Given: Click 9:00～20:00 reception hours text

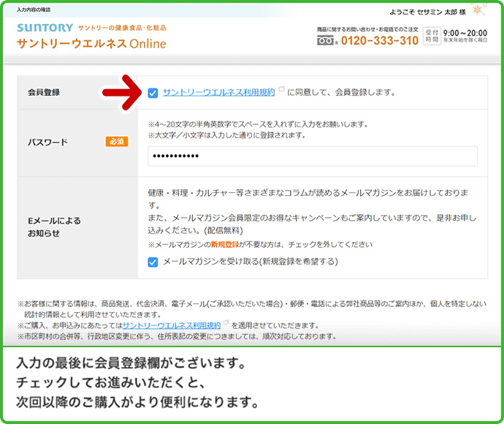Looking at the screenshot, I should 465,33.
